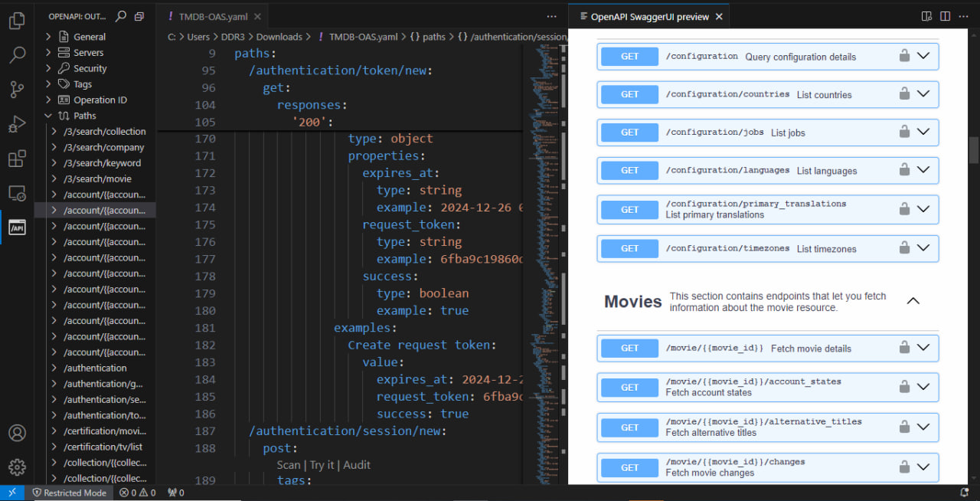Expand the General node in outline

point(48,36)
